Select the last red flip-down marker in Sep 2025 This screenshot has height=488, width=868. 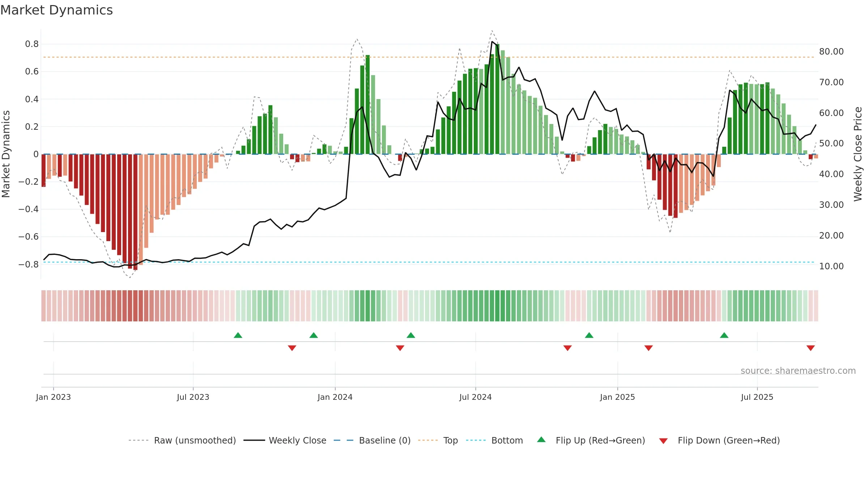pos(810,348)
